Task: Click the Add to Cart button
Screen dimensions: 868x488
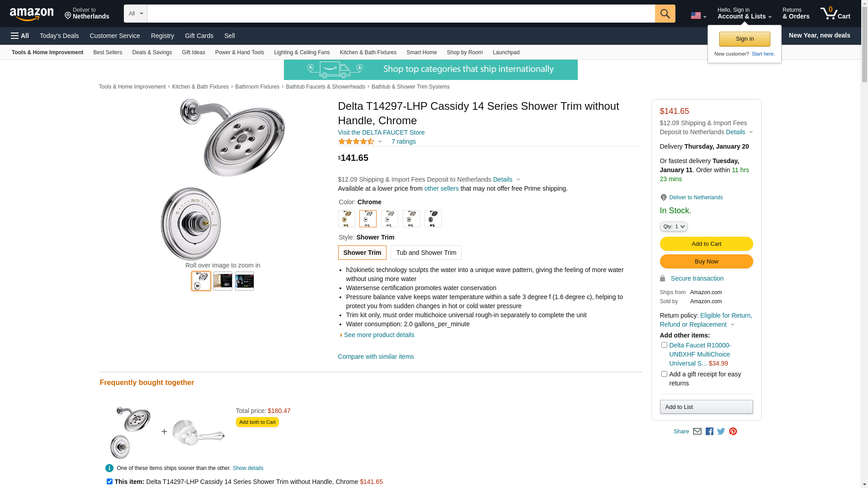Action: pyautogui.click(x=706, y=244)
